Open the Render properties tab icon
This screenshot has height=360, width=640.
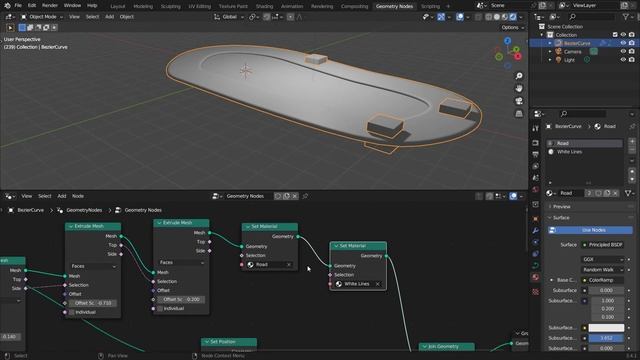[x=536, y=143]
